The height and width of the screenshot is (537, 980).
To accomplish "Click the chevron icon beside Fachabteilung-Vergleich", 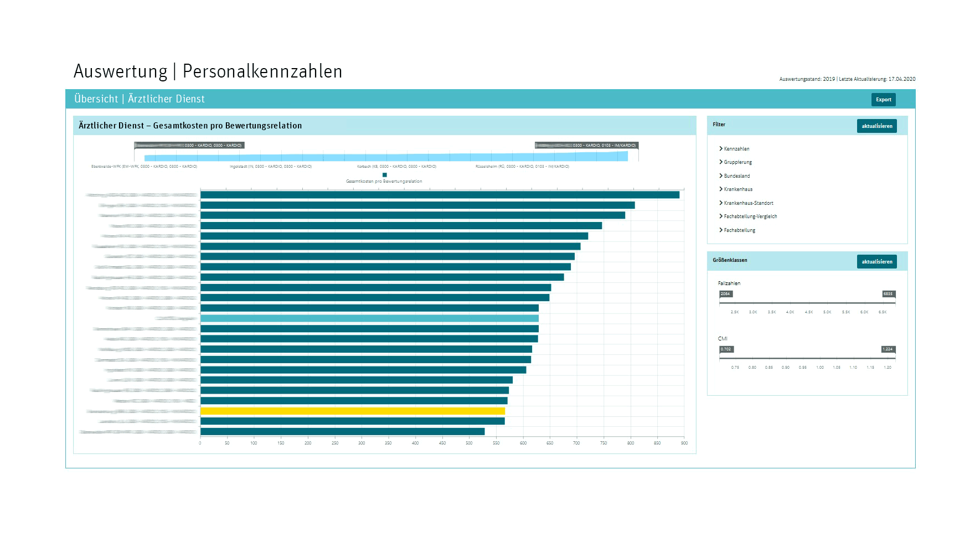I will pyautogui.click(x=721, y=216).
